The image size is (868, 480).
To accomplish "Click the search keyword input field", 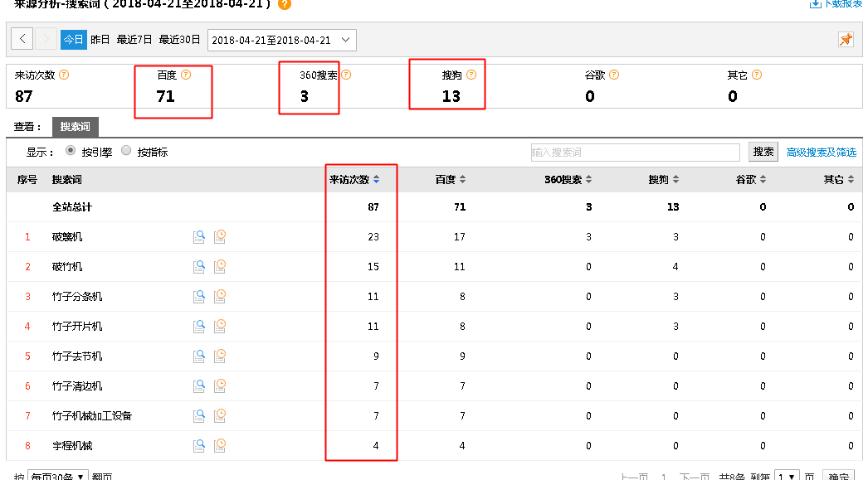I will (635, 153).
